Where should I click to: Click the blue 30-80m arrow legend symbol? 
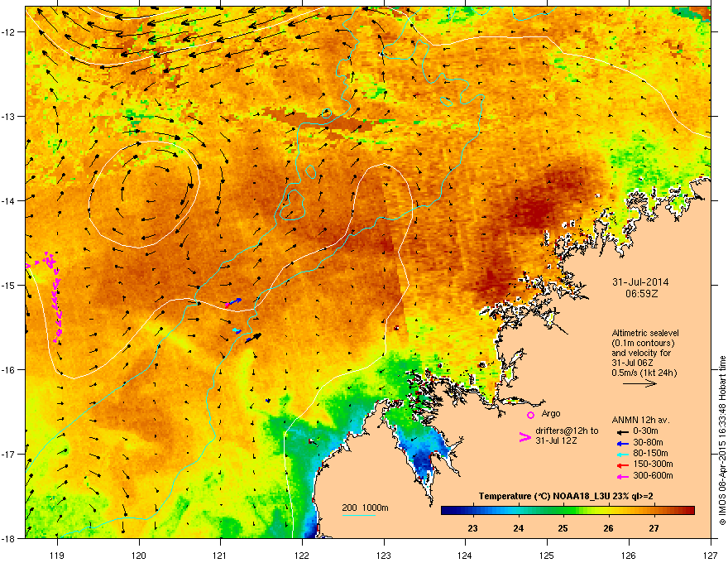click(x=623, y=443)
